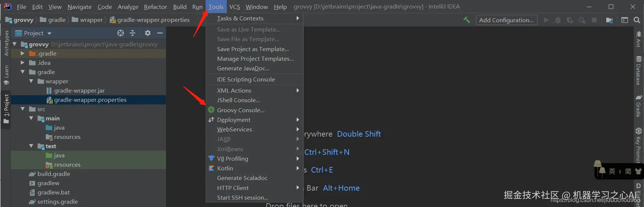Choose Generate JavaDoc entry

[x=255, y=68]
